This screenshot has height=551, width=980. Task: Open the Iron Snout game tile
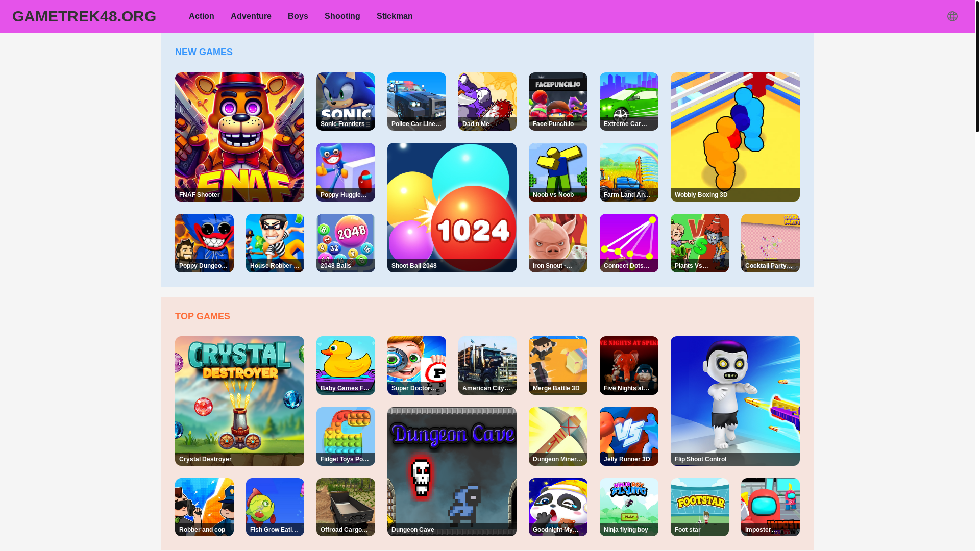click(x=558, y=243)
